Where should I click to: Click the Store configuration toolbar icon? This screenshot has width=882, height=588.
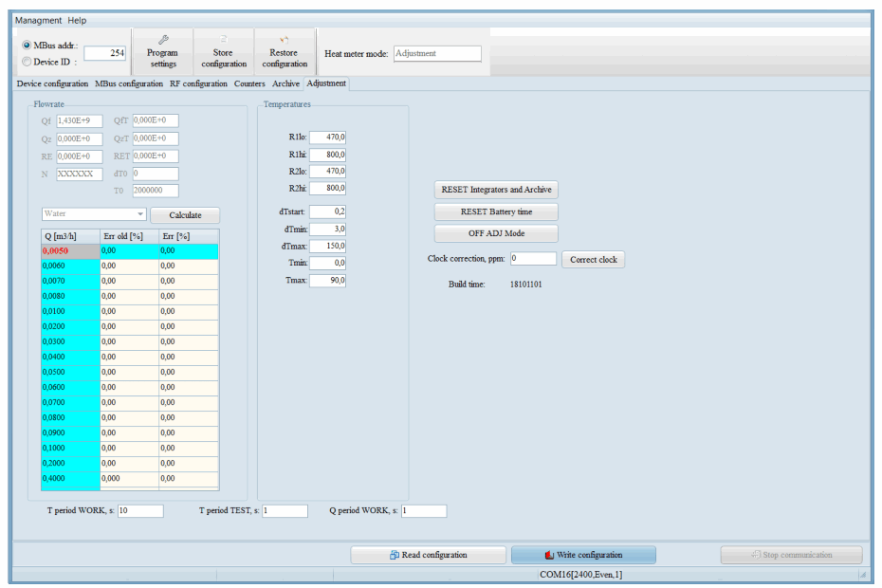[x=224, y=40]
